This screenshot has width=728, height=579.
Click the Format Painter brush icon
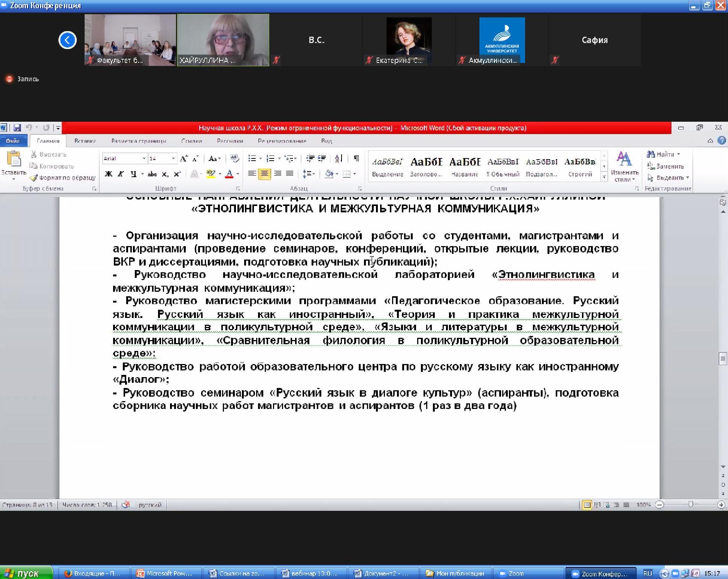pyautogui.click(x=34, y=178)
